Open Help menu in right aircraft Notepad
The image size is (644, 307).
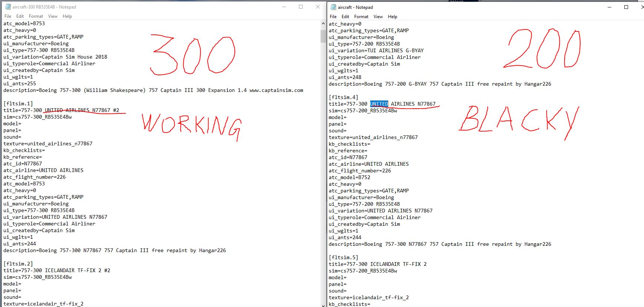pyautogui.click(x=392, y=17)
